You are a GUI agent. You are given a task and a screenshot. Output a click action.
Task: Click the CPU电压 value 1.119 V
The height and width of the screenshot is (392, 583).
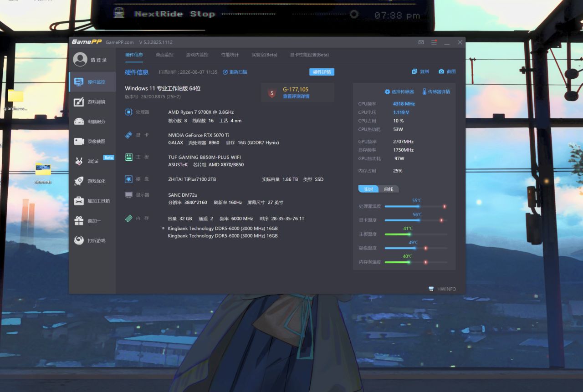tap(401, 112)
